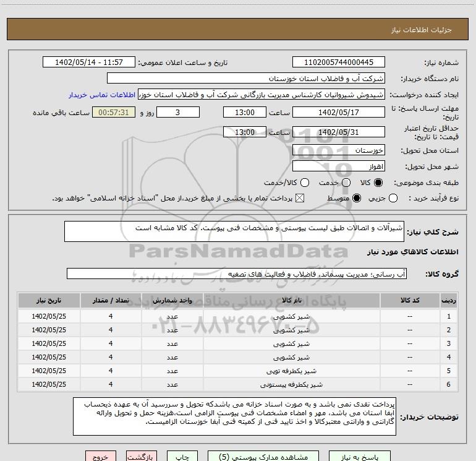The image size is (476, 461).
Task: Click the delivery province field خوزستان
Action: (x=339, y=150)
